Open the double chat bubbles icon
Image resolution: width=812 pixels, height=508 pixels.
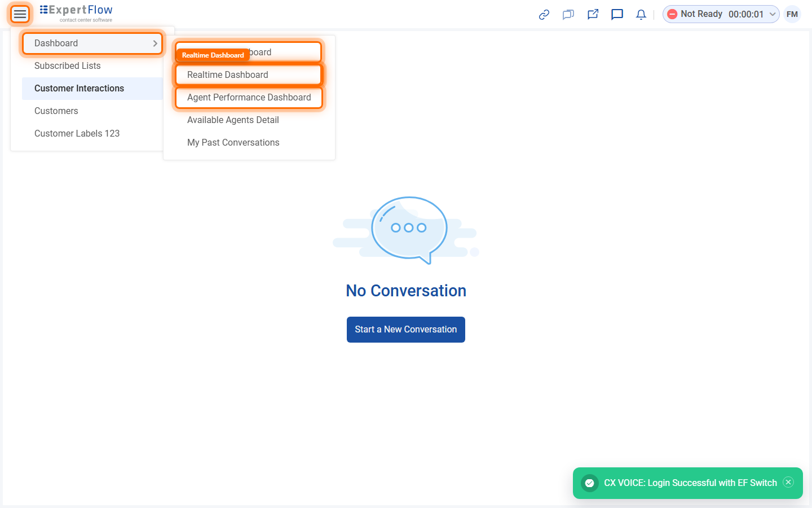(568, 15)
